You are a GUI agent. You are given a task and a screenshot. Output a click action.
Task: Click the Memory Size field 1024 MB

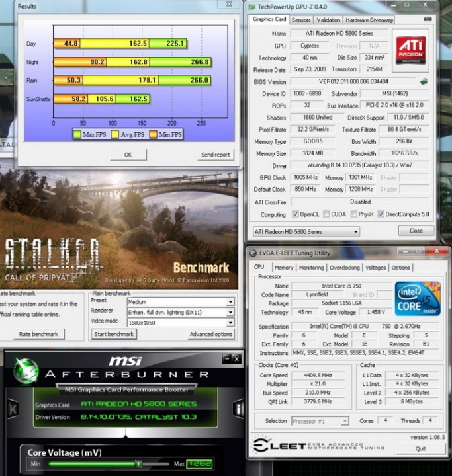coord(313,153)
